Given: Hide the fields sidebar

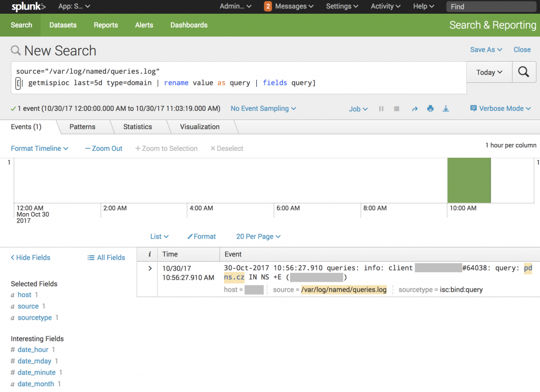Looking at the screenshot, I should 31,258.
